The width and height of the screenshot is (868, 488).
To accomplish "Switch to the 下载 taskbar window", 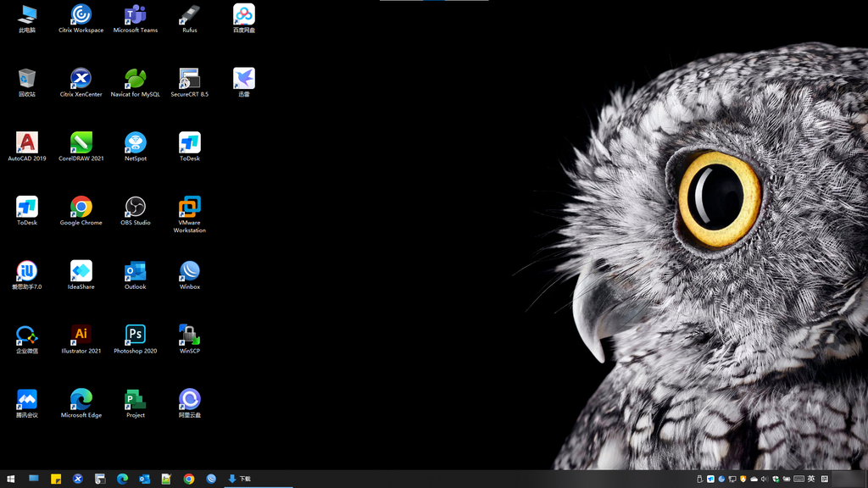I will pos(240,479).
